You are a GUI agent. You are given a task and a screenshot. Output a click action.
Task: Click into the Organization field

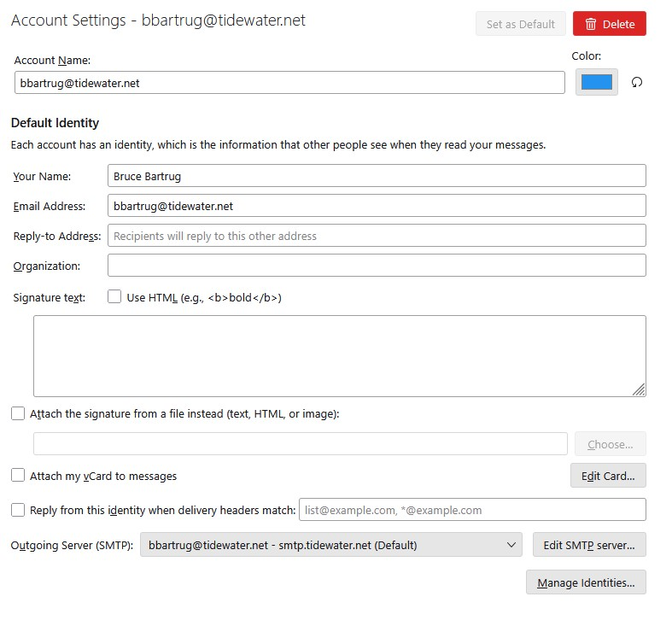tap(376, 266)
